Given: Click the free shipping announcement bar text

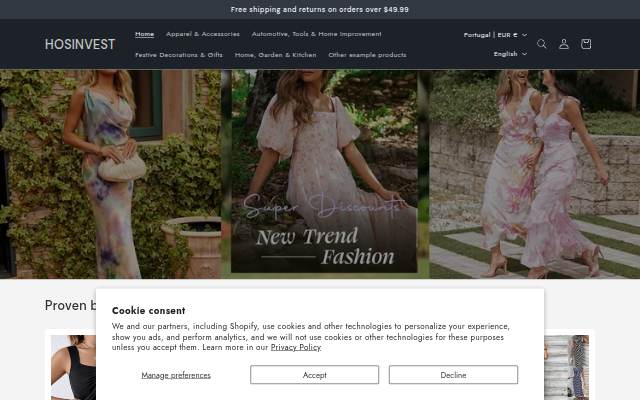Looking at the screenshot, I should pos(320,9).
